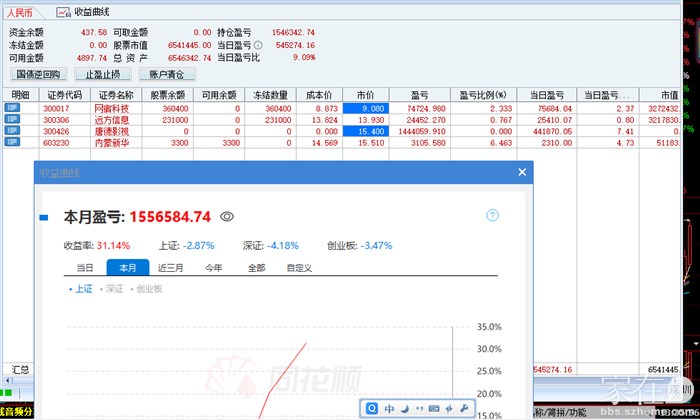The image size is (700, 420).
Task: Click the soft keyboard icon on IME bar
Action: 433,408
